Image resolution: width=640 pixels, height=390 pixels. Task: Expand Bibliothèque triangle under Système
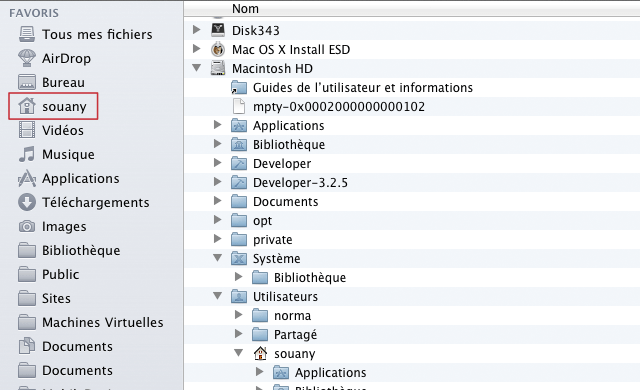pos(239,277)
